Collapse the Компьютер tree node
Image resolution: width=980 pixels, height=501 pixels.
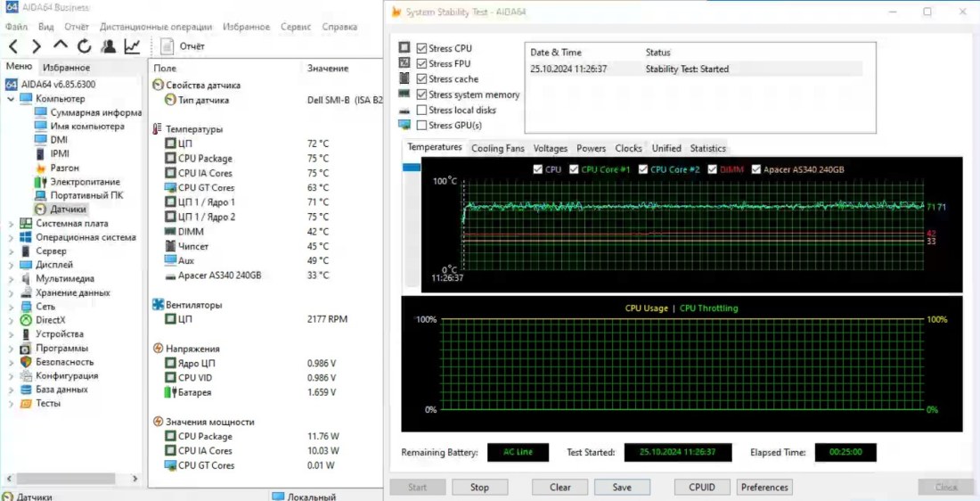point(11,99)
